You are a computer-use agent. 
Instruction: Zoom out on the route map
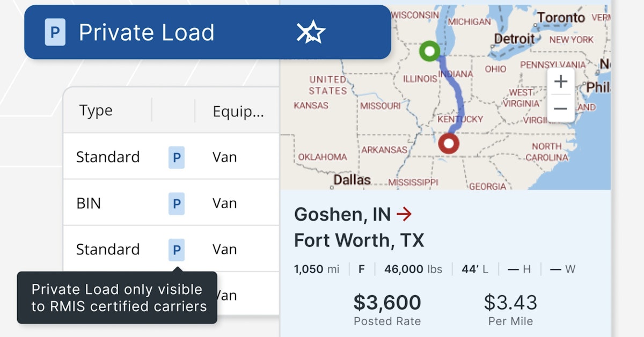560,108
